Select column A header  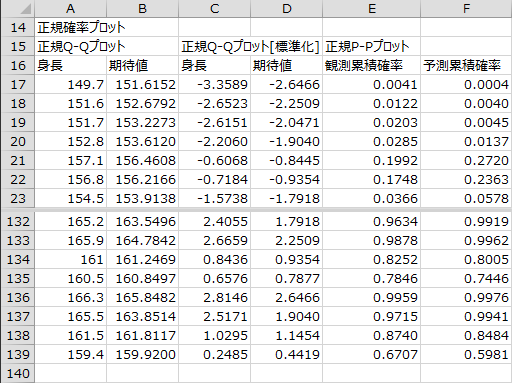(70, 8)
